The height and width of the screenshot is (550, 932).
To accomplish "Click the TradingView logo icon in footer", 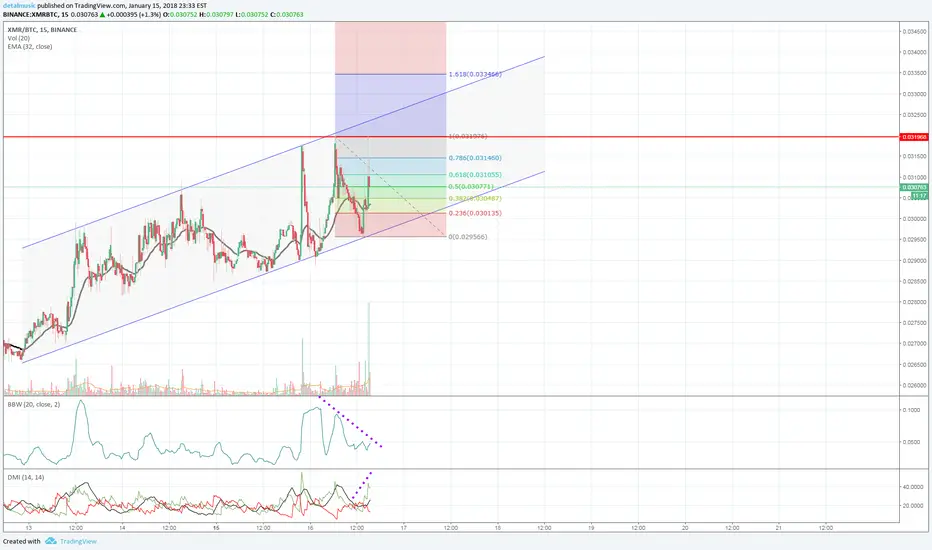I will (51, 541).
